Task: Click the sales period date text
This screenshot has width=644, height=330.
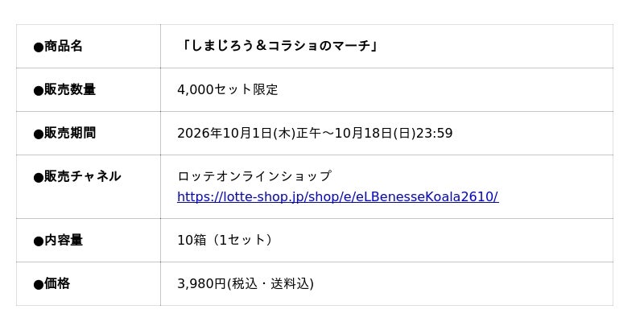Action: (x=315, y=133)
